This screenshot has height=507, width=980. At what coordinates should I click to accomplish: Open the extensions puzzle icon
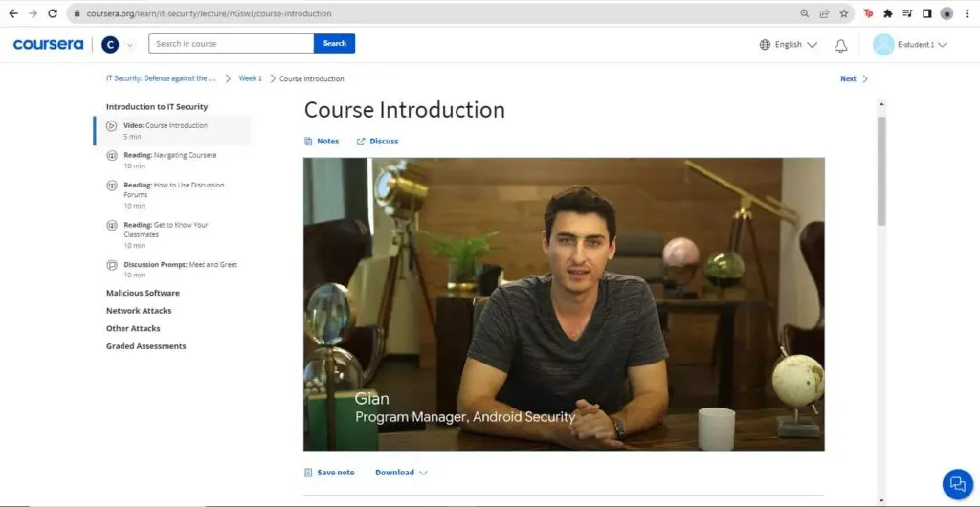point(887,13)
